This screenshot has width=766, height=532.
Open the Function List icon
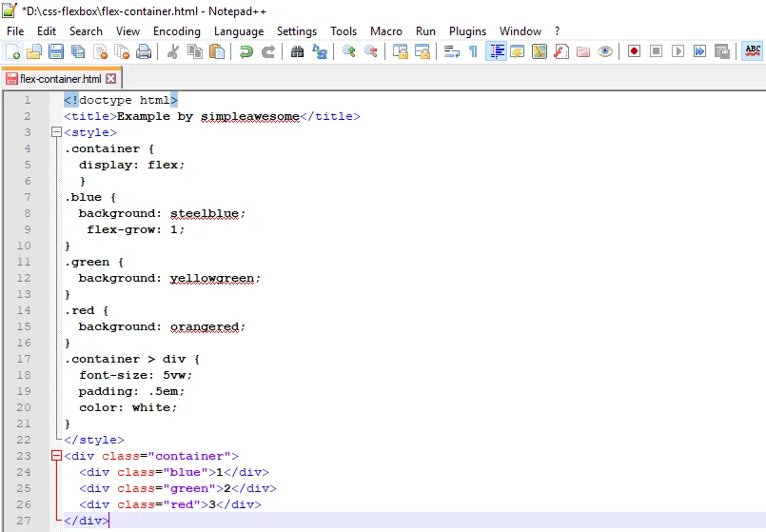pos(561,51)
